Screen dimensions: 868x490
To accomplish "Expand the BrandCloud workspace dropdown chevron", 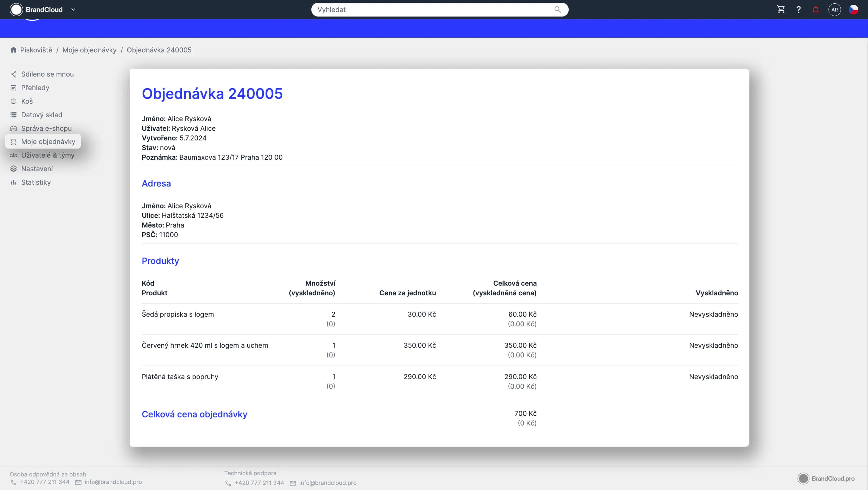I will click(73, 9).
